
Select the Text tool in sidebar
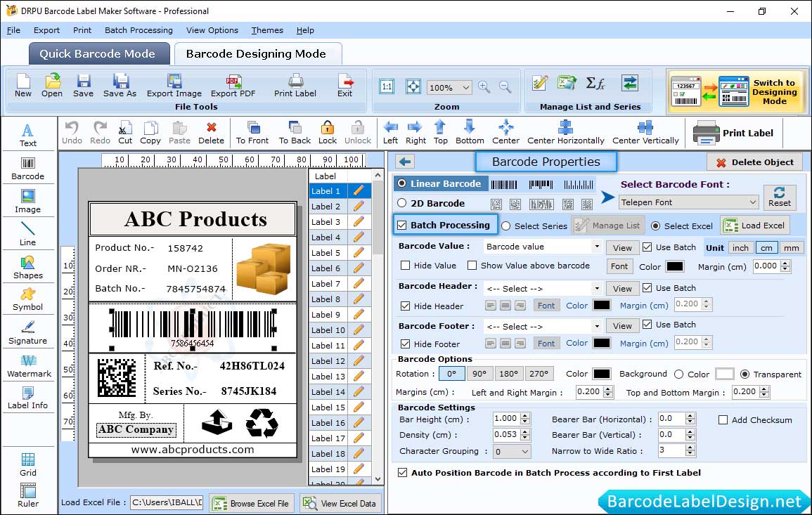(x=27, y=135)
